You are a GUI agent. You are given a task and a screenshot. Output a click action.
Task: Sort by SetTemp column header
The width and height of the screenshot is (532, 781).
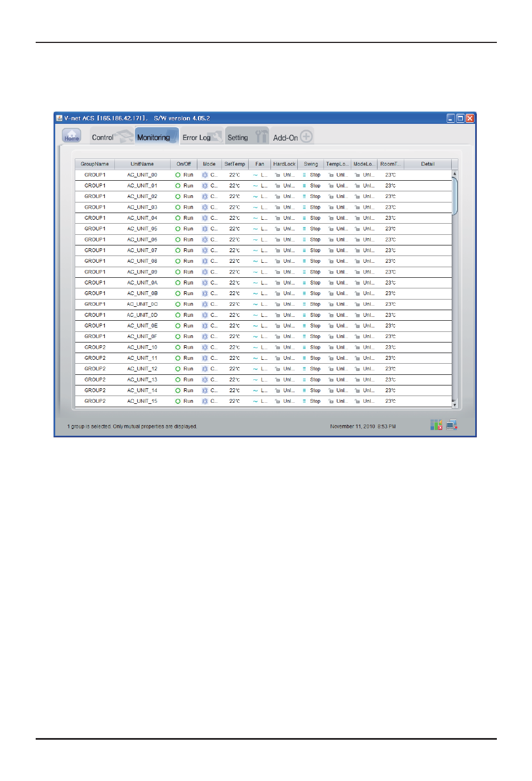(x=235, y=164)
